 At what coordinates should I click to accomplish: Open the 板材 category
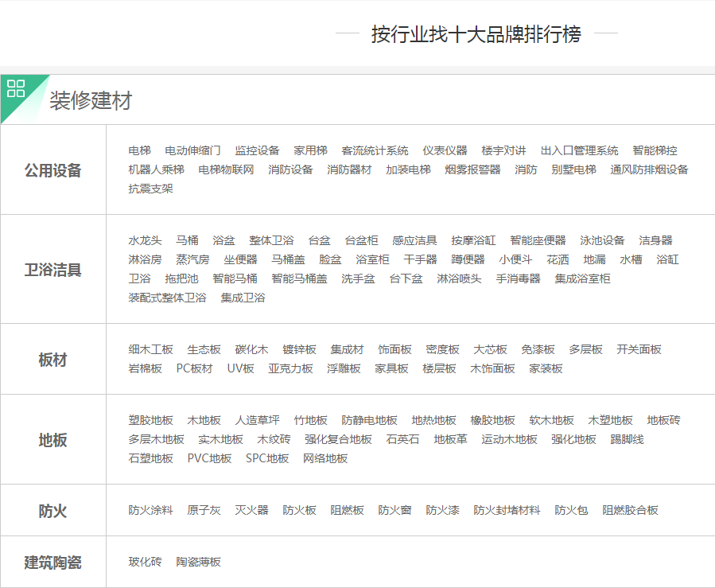[52, 360]
